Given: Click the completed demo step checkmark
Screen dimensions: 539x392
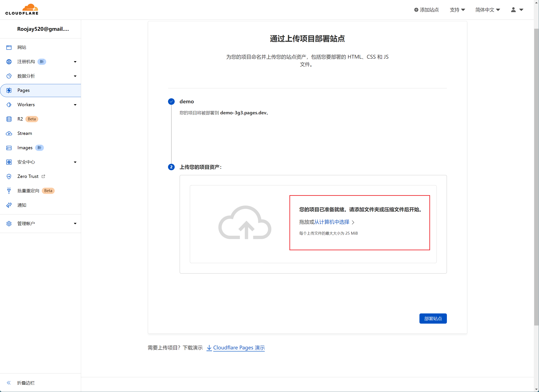Looking at the screenshot, I should coord(171,102).
